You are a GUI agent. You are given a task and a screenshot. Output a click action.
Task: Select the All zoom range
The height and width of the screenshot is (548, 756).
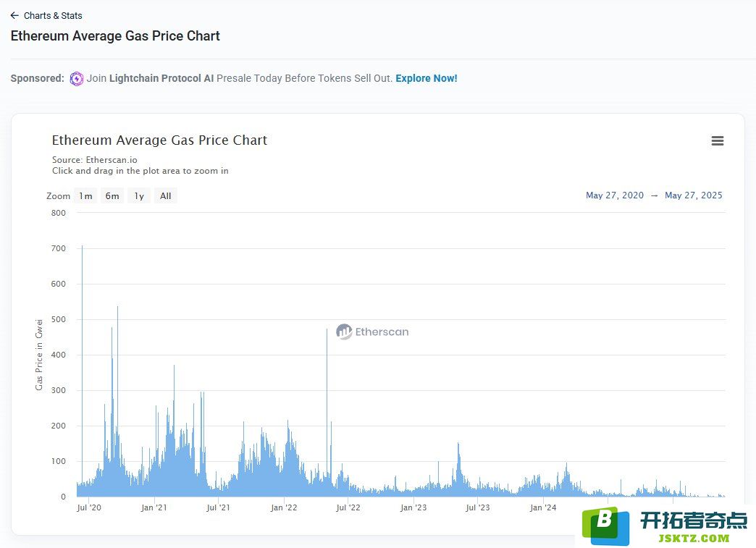coord(165,195)
